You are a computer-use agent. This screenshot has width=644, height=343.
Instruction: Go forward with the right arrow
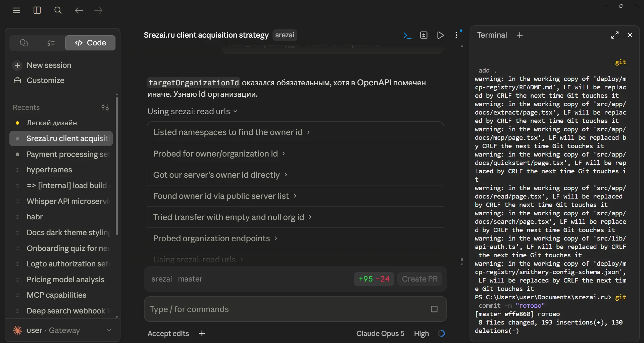click(99, 10)
